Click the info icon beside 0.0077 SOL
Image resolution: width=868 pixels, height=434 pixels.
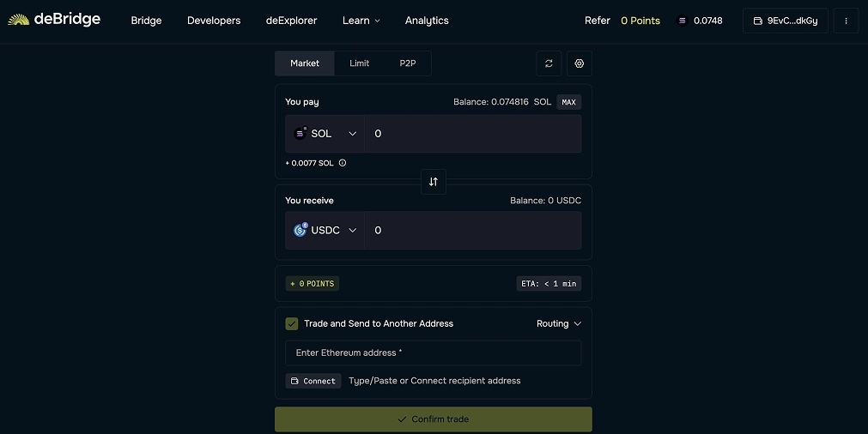coord(343,163)
